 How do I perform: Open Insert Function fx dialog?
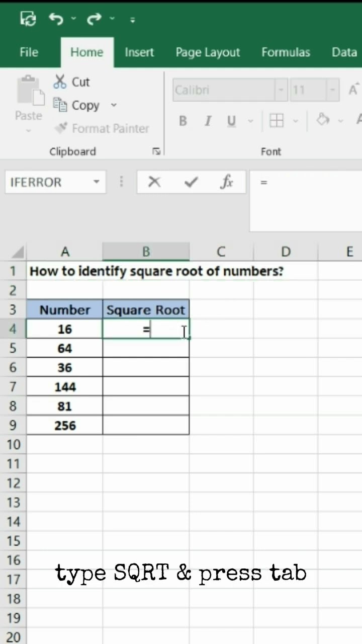click(227, 182)
